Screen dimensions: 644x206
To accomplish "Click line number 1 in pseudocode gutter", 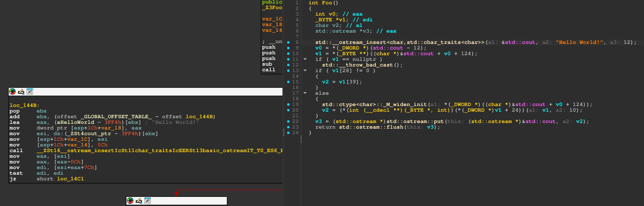I will click(x=297, y=3).
